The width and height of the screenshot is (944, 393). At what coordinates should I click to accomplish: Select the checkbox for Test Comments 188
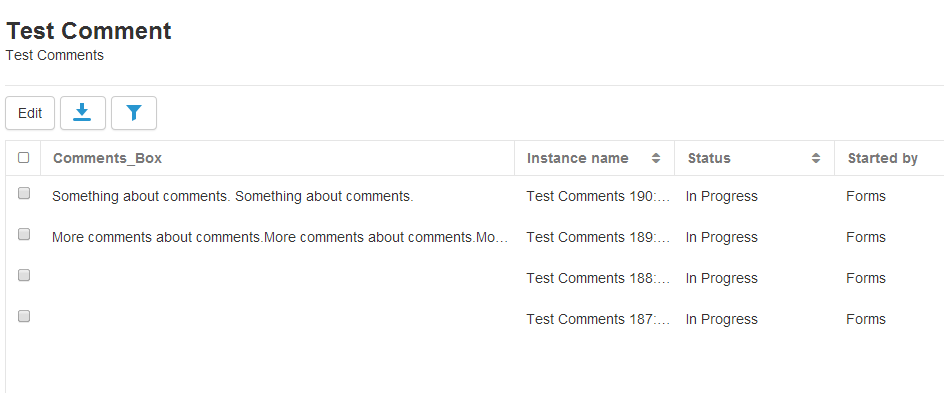23,275
